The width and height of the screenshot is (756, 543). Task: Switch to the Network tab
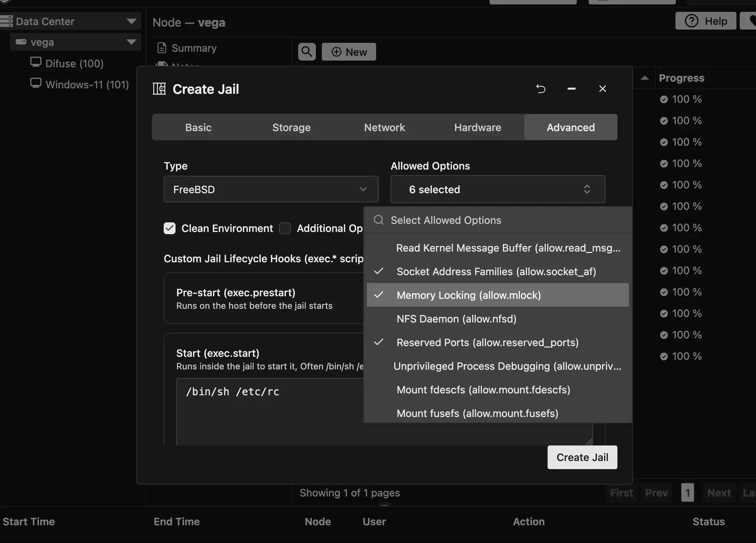tap(384, 127)
